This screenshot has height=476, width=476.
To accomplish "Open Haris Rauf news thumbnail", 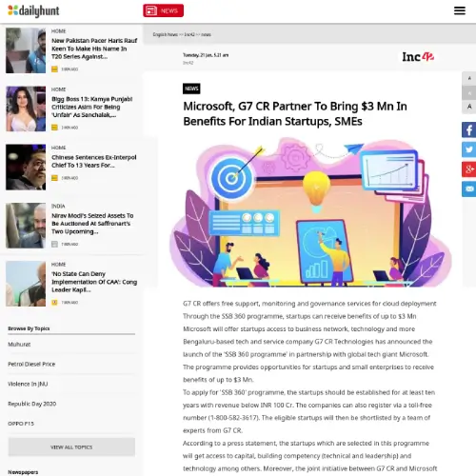I will click(x=26, y=50).
